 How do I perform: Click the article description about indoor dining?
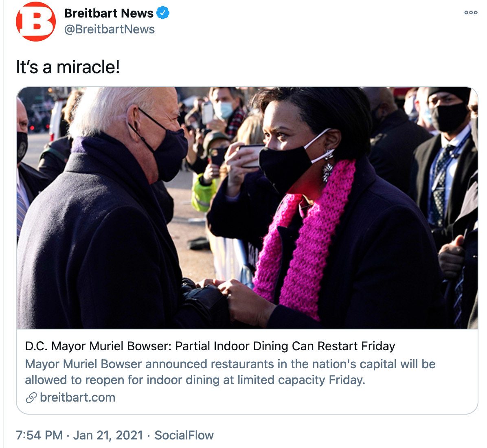[x=230, y=372]
